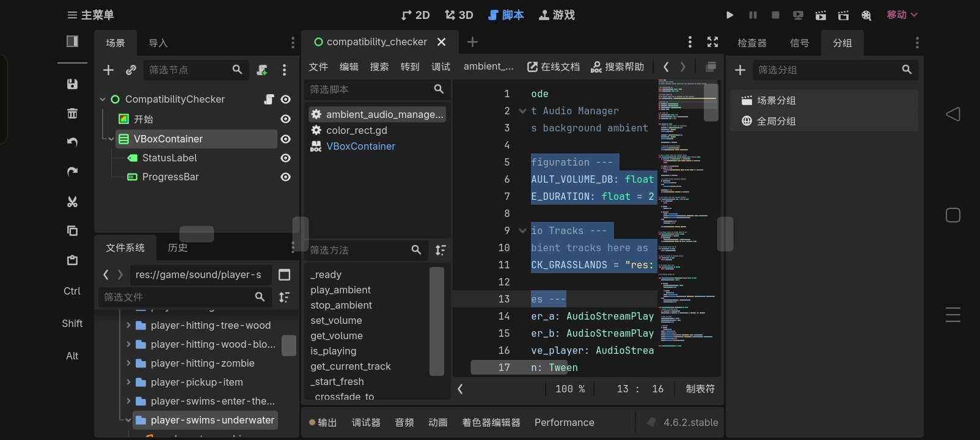980x440 pixels.
Task: Run the project with the play button
Action: [730, 15]
